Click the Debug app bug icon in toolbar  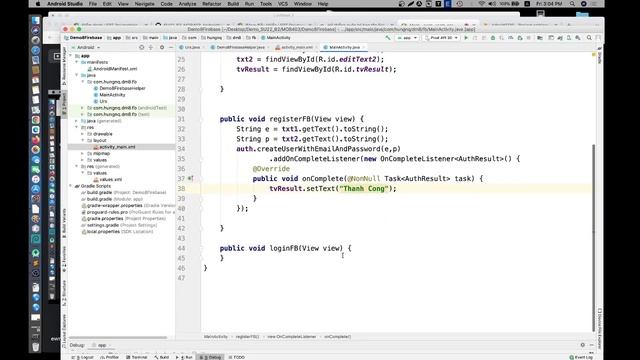pyautogui.click(x=493, y=38)
